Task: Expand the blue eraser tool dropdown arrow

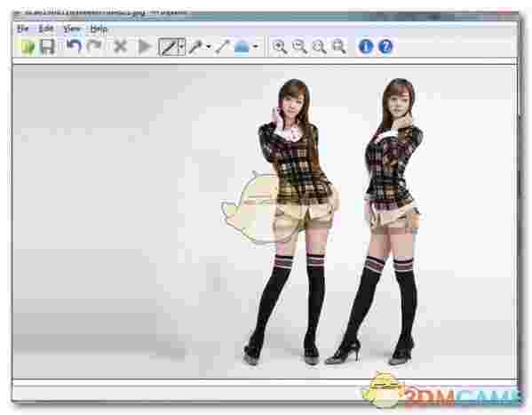Action: (256, 47)
